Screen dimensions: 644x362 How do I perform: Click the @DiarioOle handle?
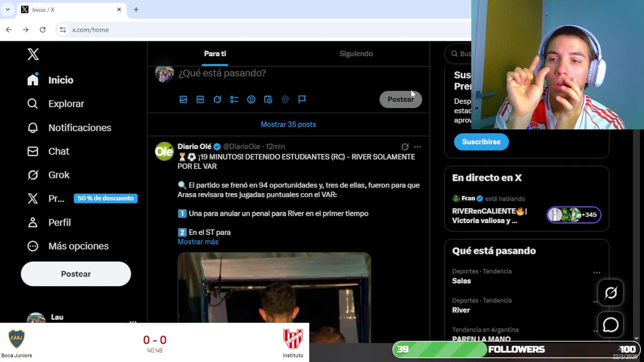[242, 146]
